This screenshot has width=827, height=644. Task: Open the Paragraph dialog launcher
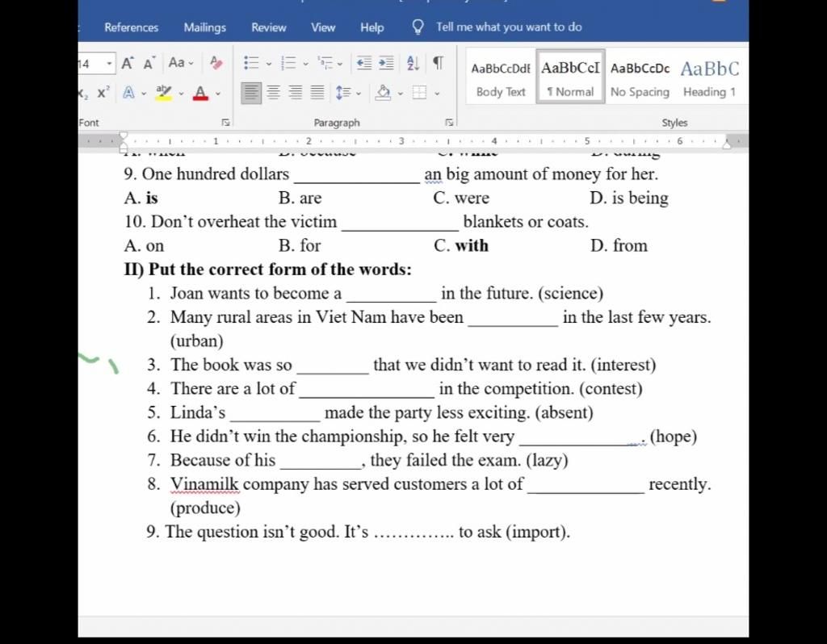click(449, 123)
